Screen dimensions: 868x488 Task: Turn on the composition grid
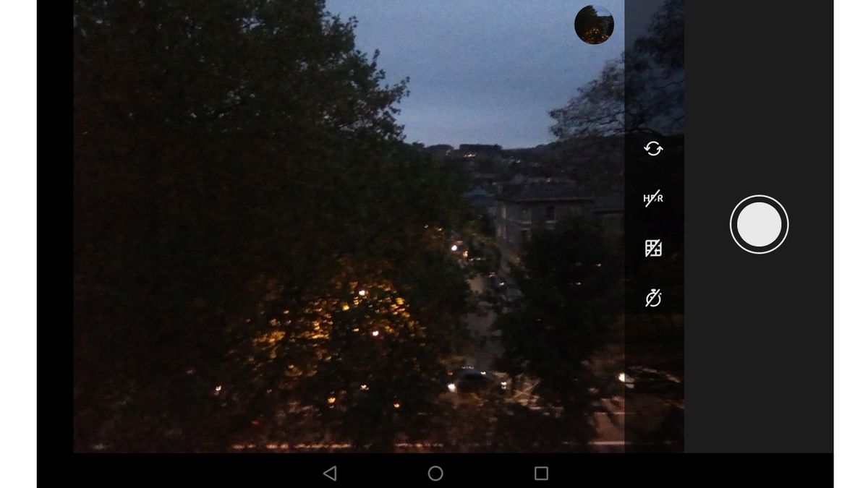652,247
